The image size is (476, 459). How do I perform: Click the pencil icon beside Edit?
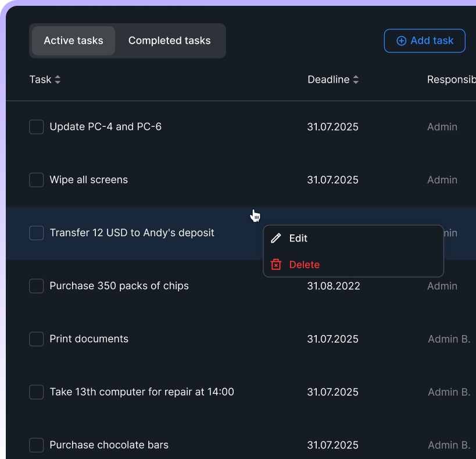(276, 239)
